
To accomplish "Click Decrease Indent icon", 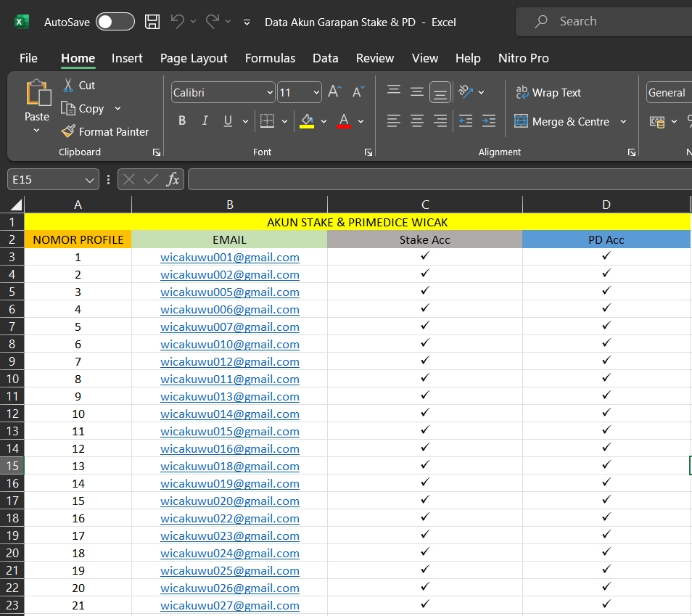I will pyautogui.click(x=466, y=120).
